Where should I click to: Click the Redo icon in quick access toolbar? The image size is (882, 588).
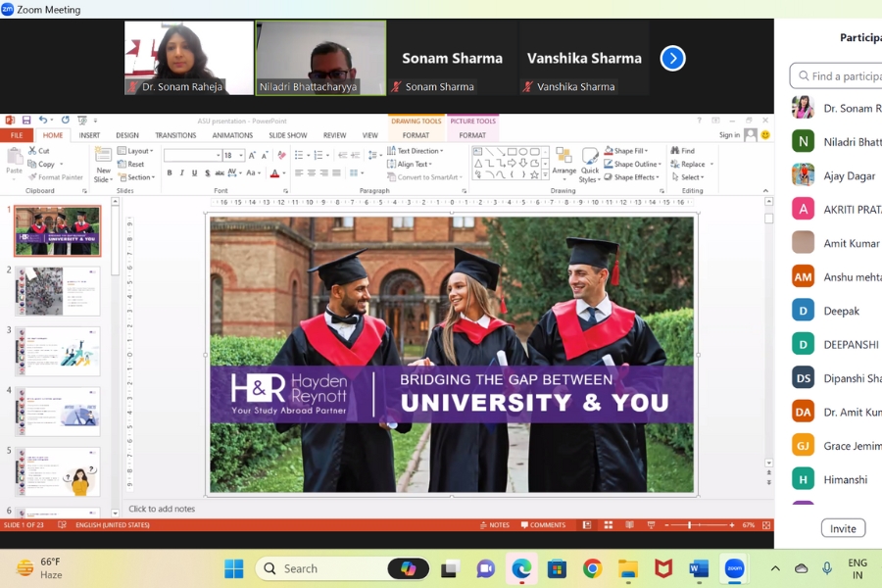66,120
